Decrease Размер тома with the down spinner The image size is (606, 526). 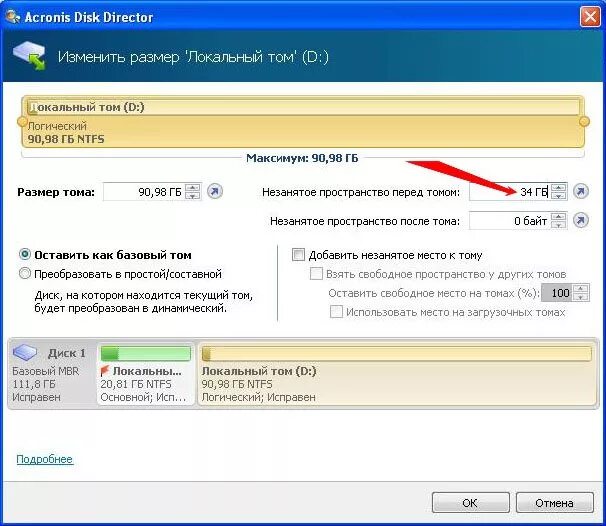pos(192,196)
